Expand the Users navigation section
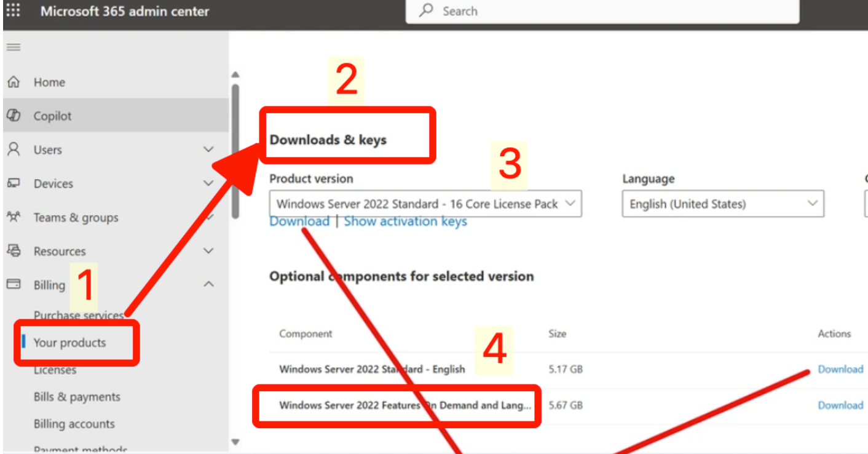868x454 pixels. [209, 149]
